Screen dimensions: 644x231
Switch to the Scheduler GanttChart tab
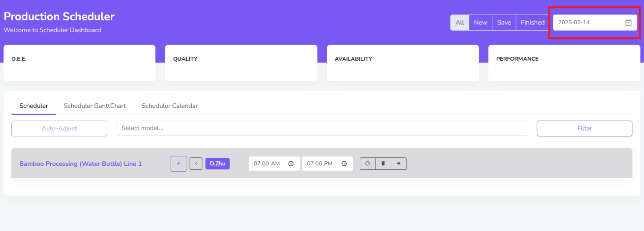coord(95,106)
